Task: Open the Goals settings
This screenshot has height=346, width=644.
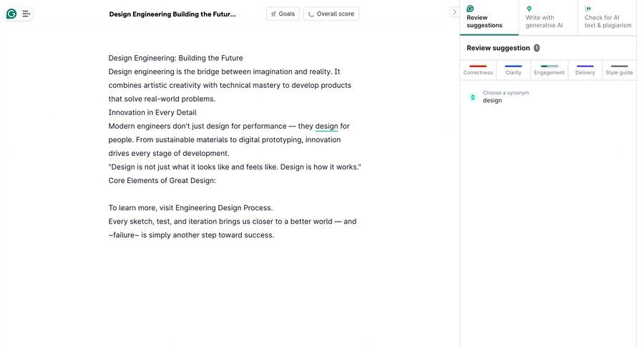Action: coord(283,14)
